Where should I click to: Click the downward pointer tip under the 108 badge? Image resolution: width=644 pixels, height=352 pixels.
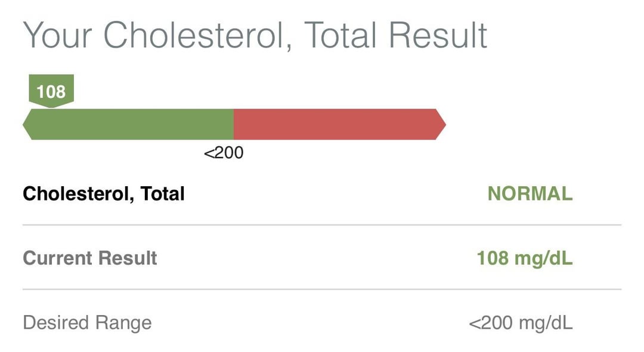(51, 106)
